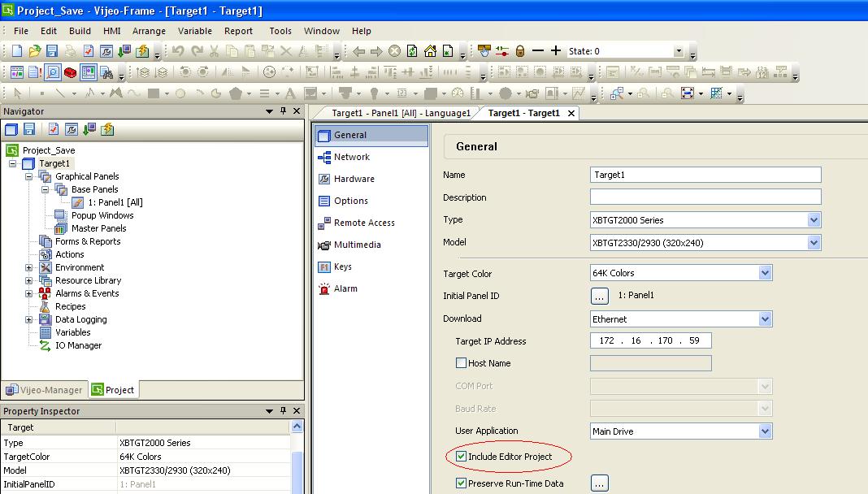Click the Target IP Address field
The image size is (868, 494).
[x=650, y=340]
